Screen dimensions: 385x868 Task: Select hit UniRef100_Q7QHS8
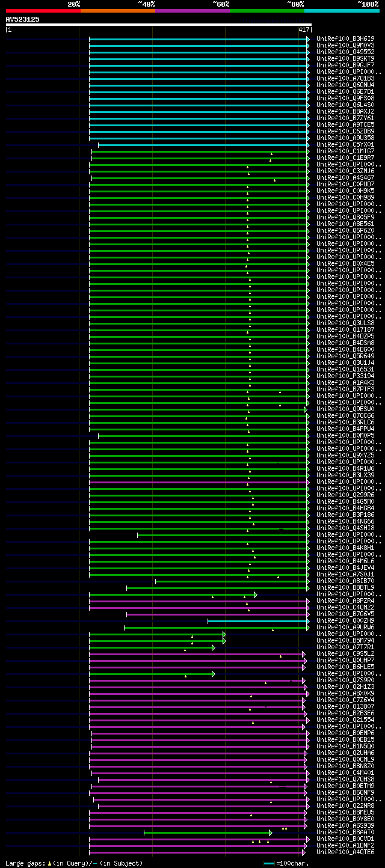(345, 779)
